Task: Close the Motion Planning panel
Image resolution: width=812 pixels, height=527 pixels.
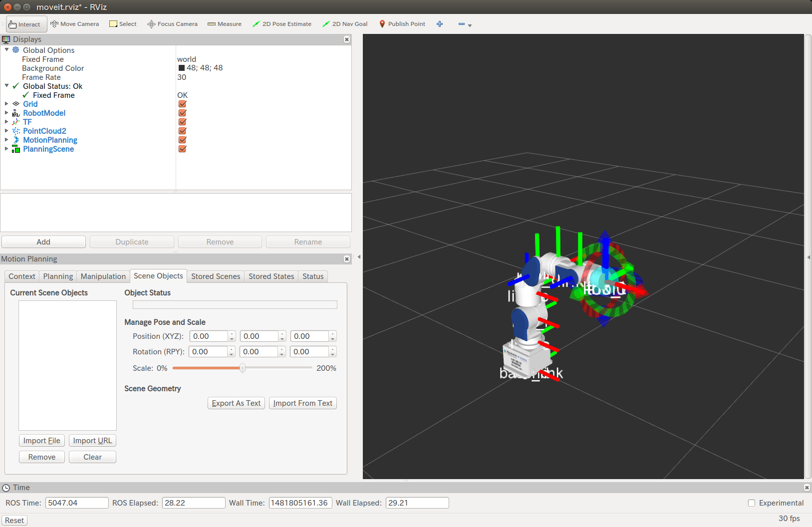Action: (x=347, y=259)
